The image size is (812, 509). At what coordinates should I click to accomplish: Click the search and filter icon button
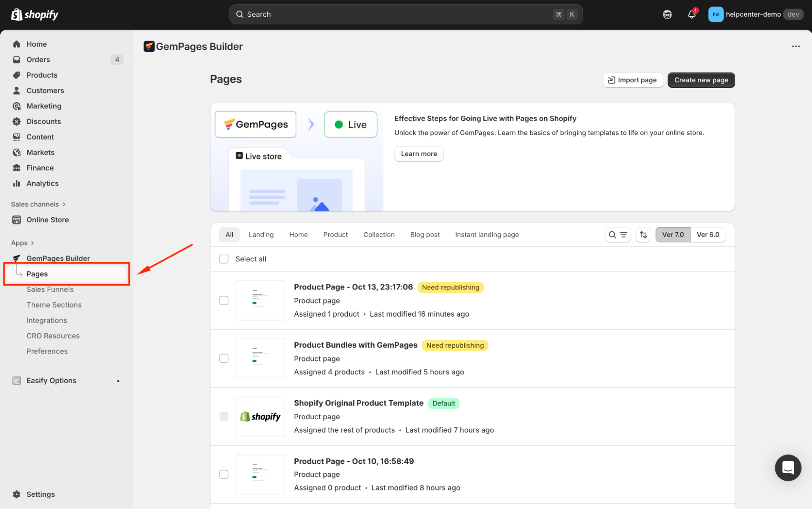click(x=617, y=235)
